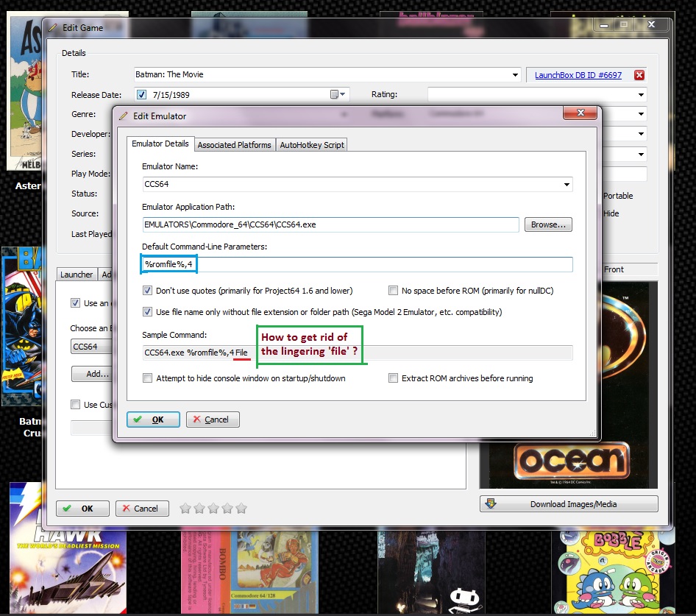Enable Extract ROM archives before running
696x616 pixels.
click(393, 378)
